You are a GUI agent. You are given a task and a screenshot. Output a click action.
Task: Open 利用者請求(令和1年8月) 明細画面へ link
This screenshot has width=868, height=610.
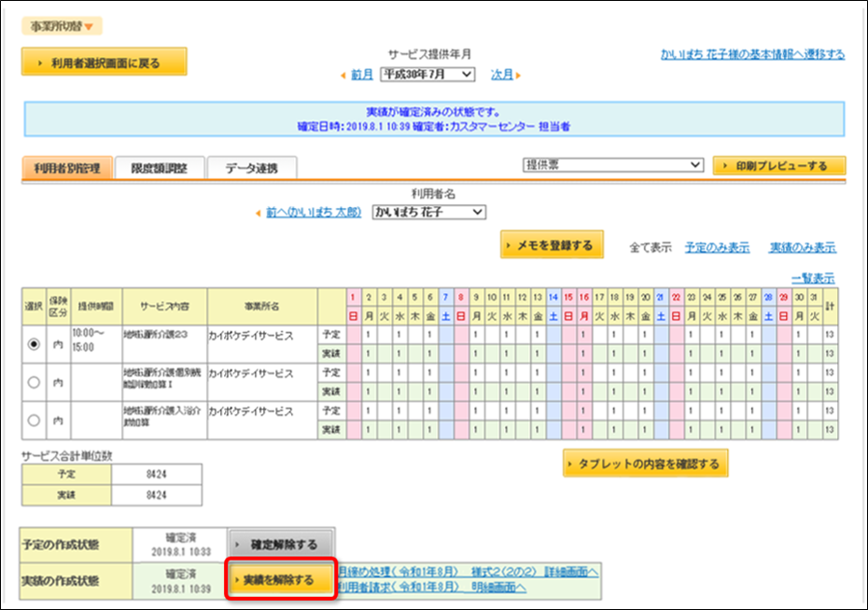point(431,587)
